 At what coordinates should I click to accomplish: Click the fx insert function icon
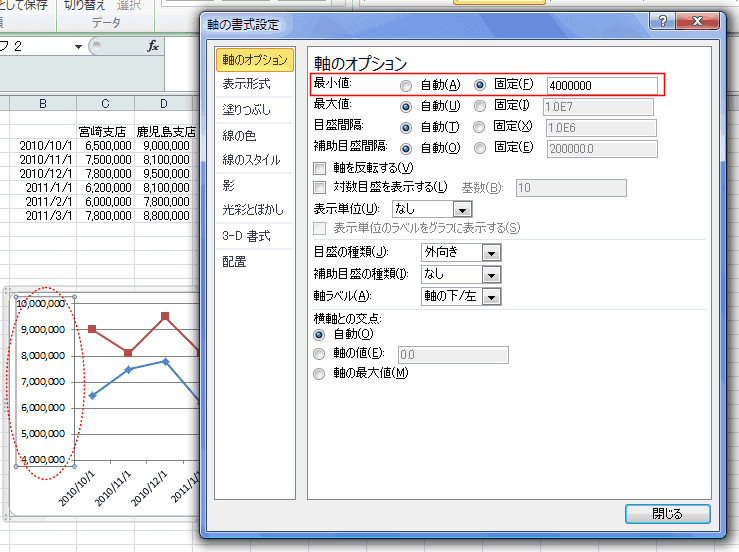(x=153, y=46)
